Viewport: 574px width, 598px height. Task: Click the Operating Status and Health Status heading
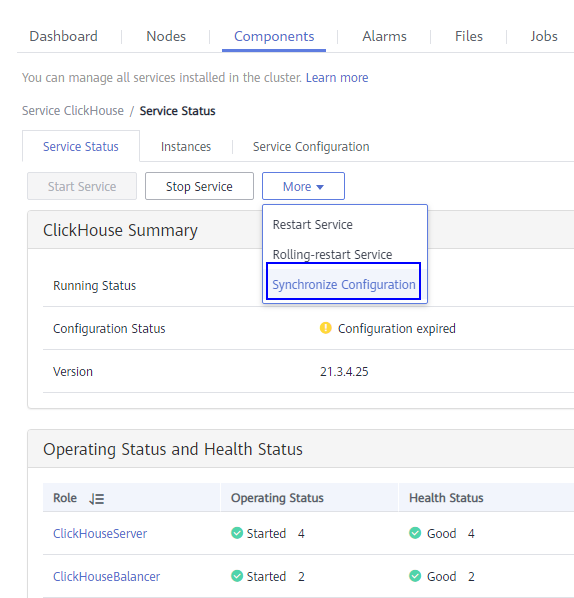point(173,449)
